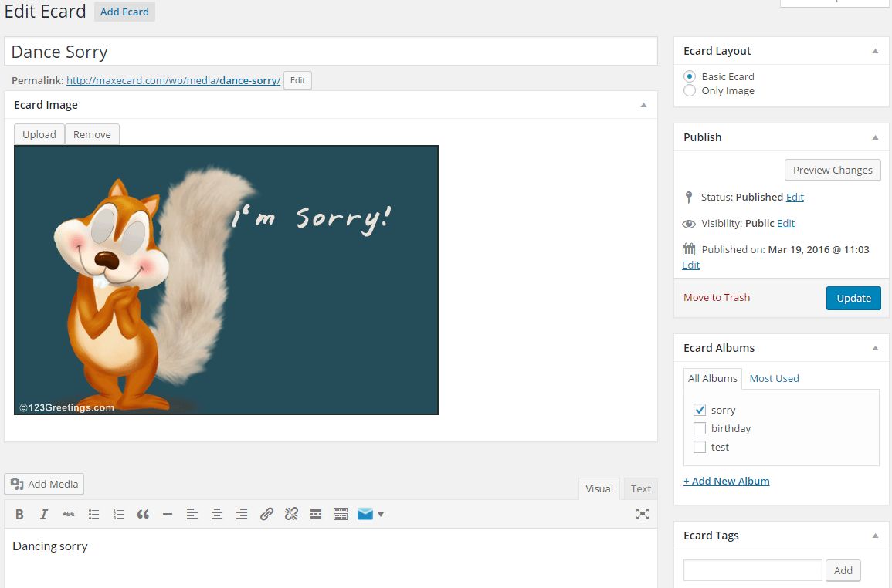The width and height of the screenshot is (892, 588).
Task: Click the blue Update button
Action: 853,298
